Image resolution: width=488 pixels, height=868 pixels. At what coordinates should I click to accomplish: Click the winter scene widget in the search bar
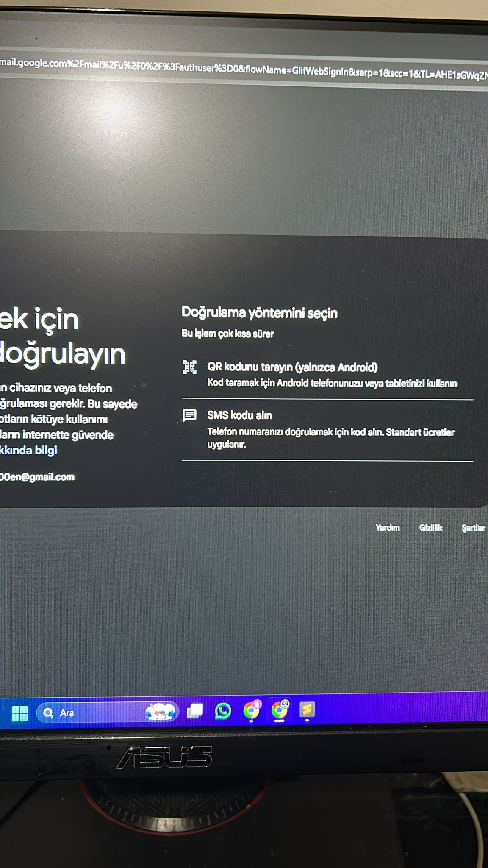click(x=160, y=712)
